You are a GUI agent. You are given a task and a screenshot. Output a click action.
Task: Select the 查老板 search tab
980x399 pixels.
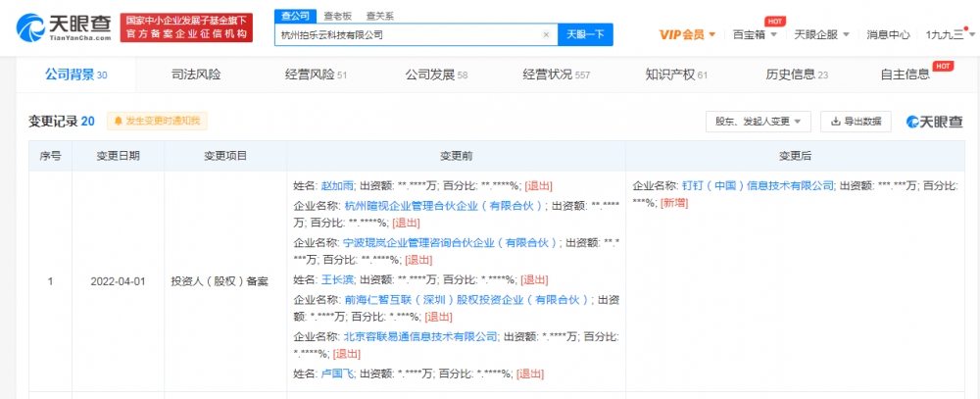pos(336,17)
